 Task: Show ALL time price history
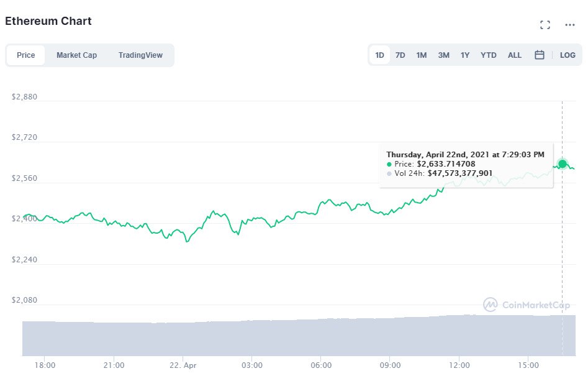pos(515,55)
